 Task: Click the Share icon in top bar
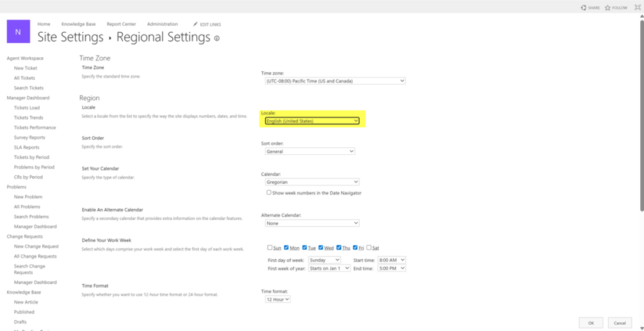(x=583, y=8)
